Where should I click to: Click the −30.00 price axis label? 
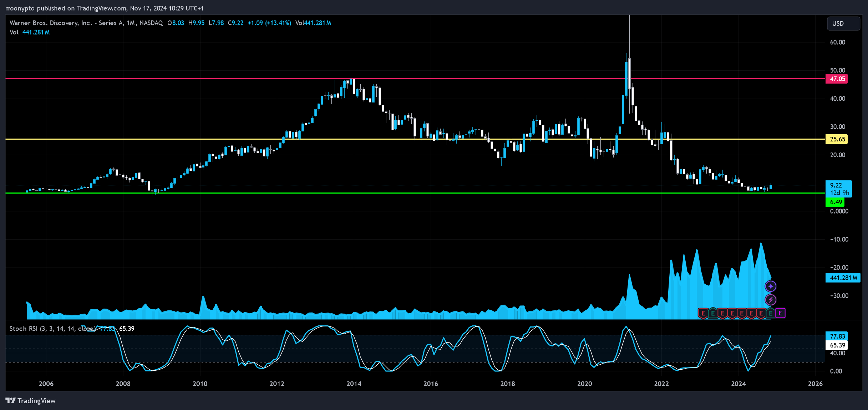839,296
